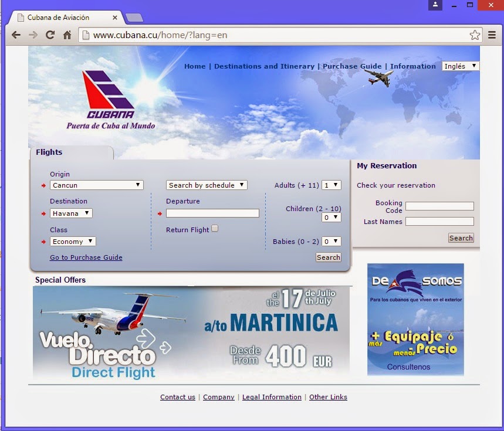The image size is (504, 431).
Task: Tick the Return Flight checkbox
Action: pyautogui.click(x=215, y=228)
